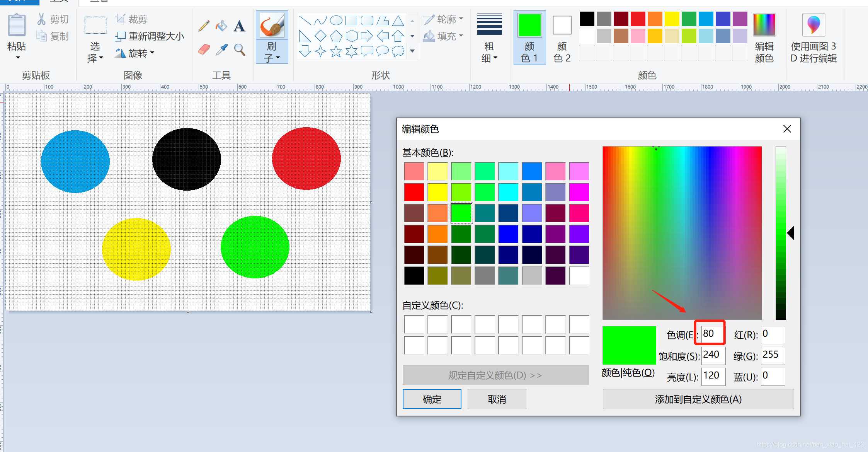This screenshot has width=868, height=452.
Task: Click Add to Custom Colors button
Action: click(698, 399)
